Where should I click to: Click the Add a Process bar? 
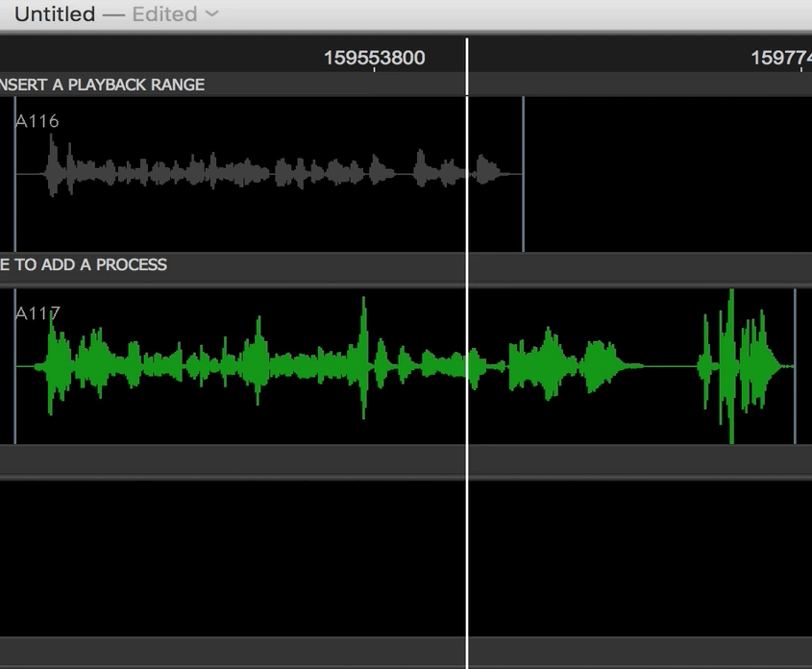point(84,265)
